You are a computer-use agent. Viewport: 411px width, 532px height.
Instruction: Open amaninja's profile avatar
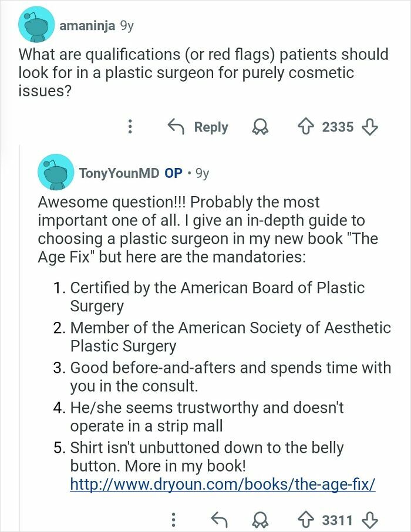pos(36,25)
